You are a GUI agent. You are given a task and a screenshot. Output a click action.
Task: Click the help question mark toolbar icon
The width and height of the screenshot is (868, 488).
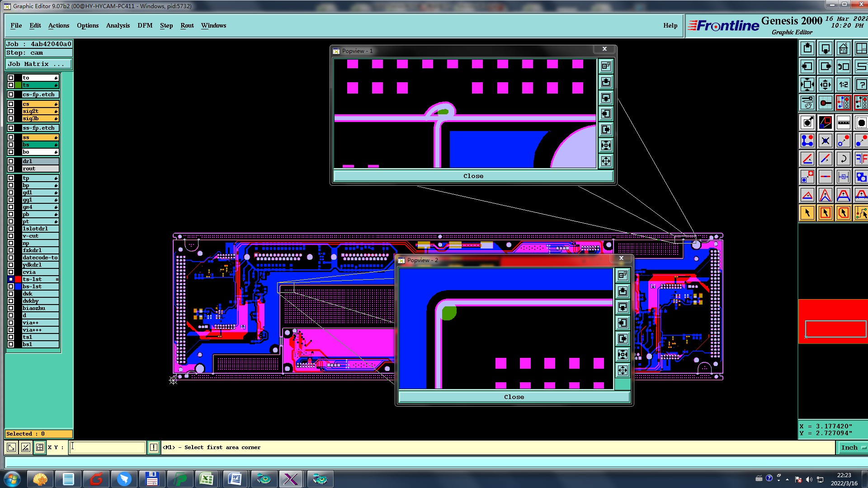(x=861, y=84)
